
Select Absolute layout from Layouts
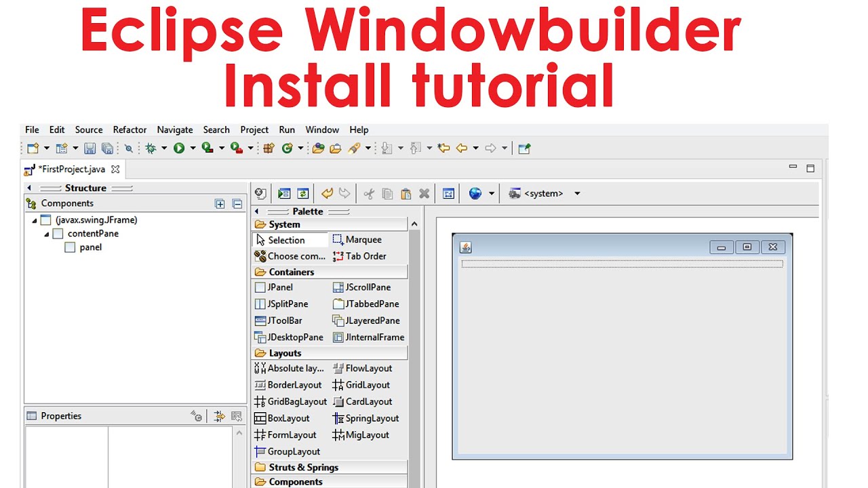click(289, 369)
